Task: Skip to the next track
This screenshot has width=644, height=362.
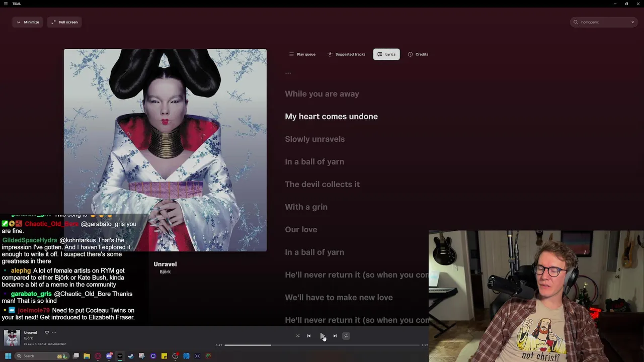Action: pos(335,336)
